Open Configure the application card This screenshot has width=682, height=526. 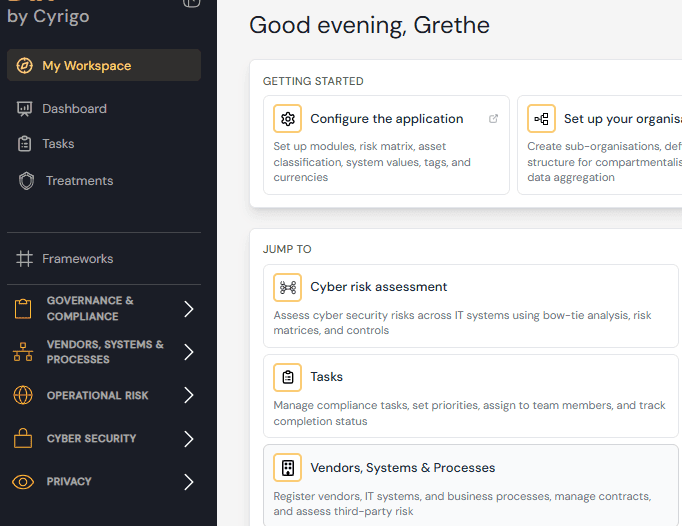[386, 145]
